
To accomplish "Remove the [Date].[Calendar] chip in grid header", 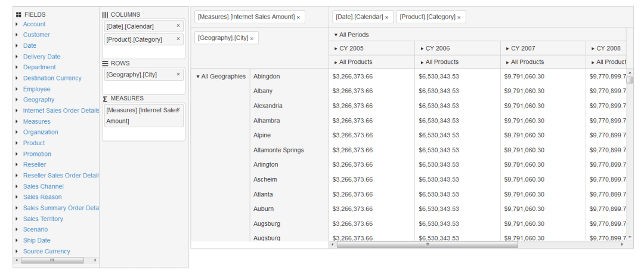I will (386, 17).
